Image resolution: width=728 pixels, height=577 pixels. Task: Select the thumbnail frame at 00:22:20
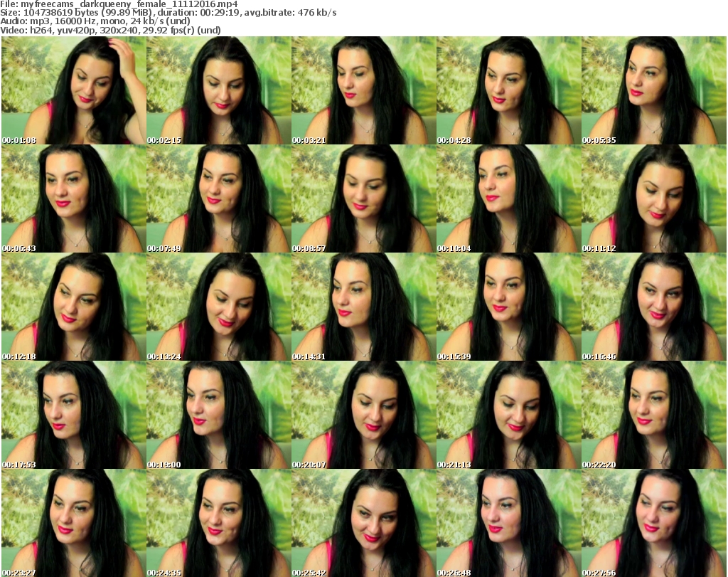(654, 415)
